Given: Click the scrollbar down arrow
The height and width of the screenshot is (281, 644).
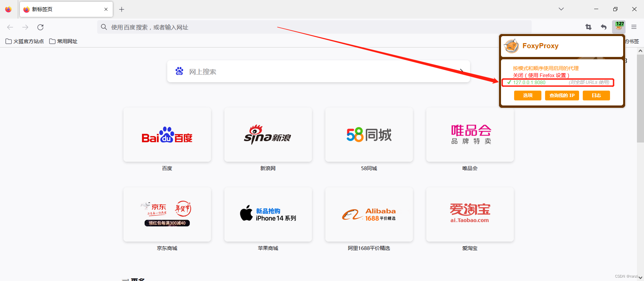Looking at the screenshot, I should 640,278.
